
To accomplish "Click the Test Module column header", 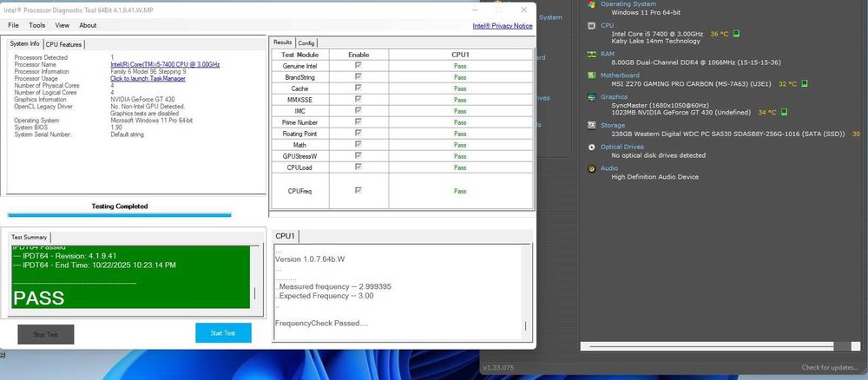I will [x=300, y=55].
